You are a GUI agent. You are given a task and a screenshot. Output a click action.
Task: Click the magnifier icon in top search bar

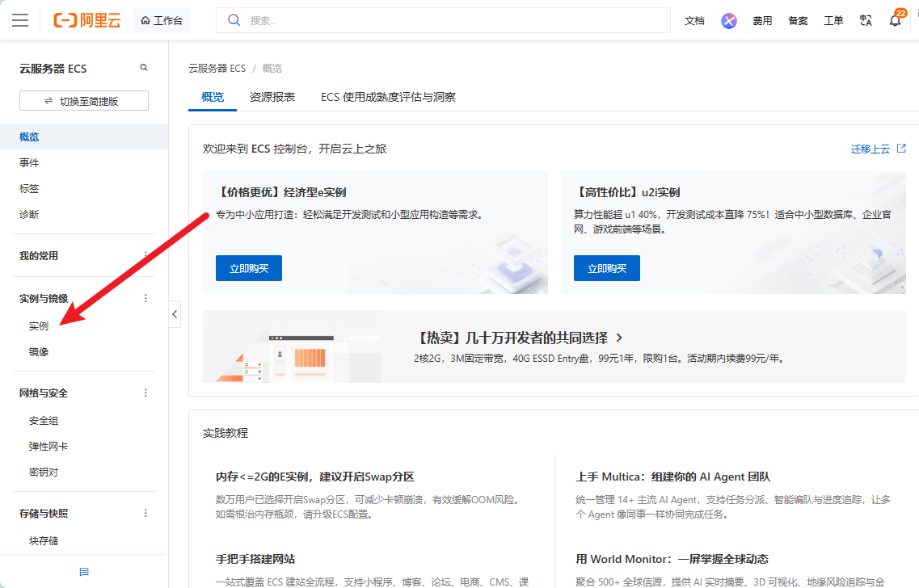tap(234, 20)
